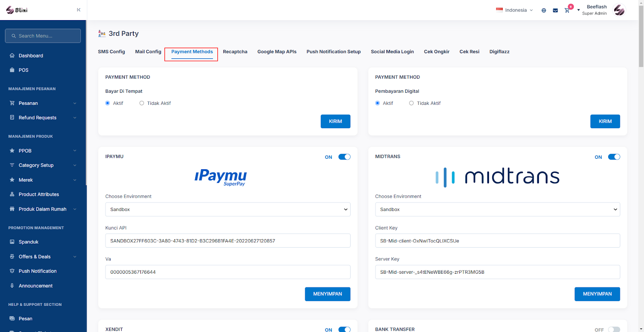Image resolution: width=644 pixels, height=332 pixels.
Task: Click the Midtrans logo image
Action: pos(497,177)
